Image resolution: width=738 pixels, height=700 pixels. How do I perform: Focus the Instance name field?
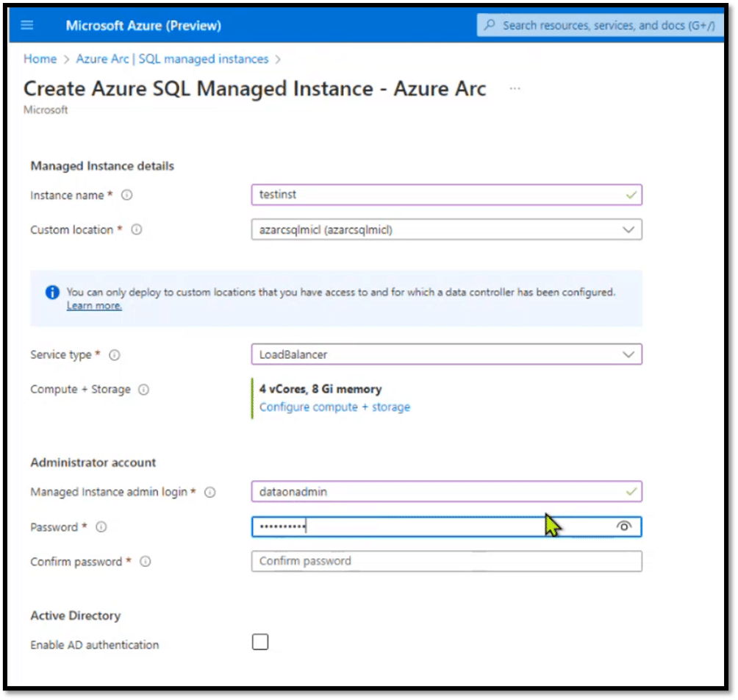[x=446, y=195]
